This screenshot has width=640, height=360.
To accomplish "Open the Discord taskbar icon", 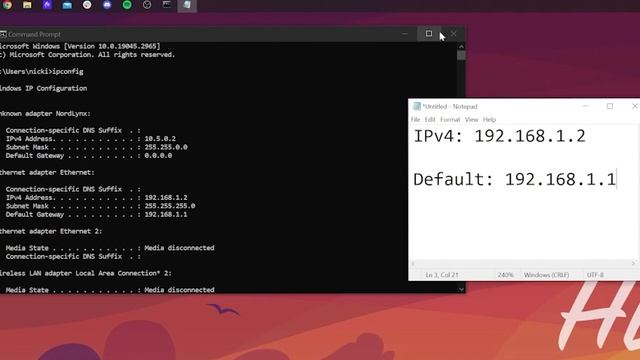I will (107, 5).
